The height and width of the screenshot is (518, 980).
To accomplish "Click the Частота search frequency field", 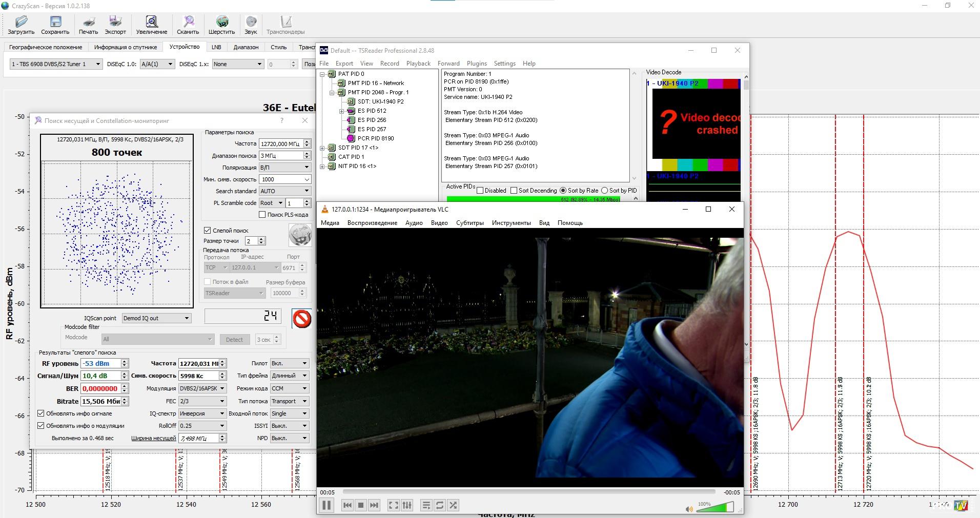I will 281,144.
